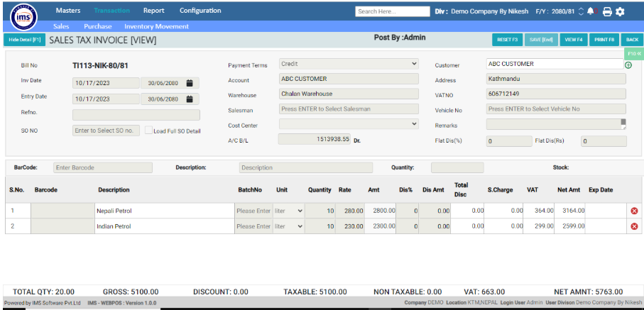644x310 pixels.
Task: Click the Salesman selection field
Action: click(x=349, y=109)
